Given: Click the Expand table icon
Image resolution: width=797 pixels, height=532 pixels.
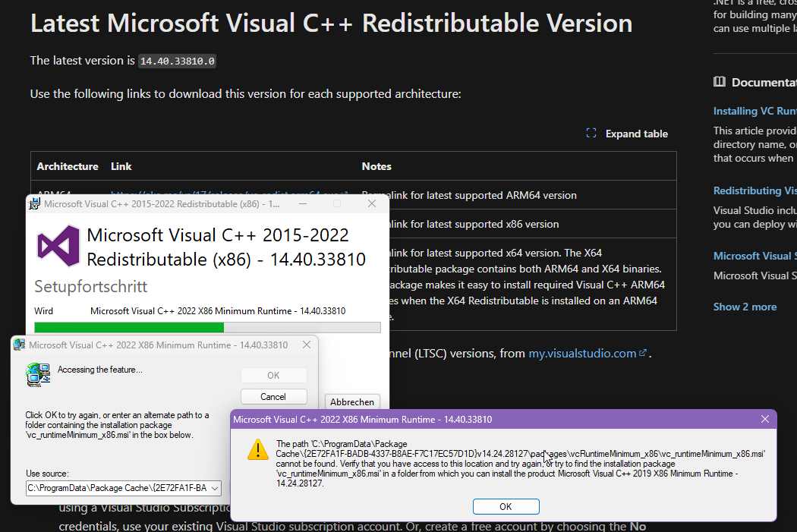Looking at the screenshot, I should click(591, 133).
